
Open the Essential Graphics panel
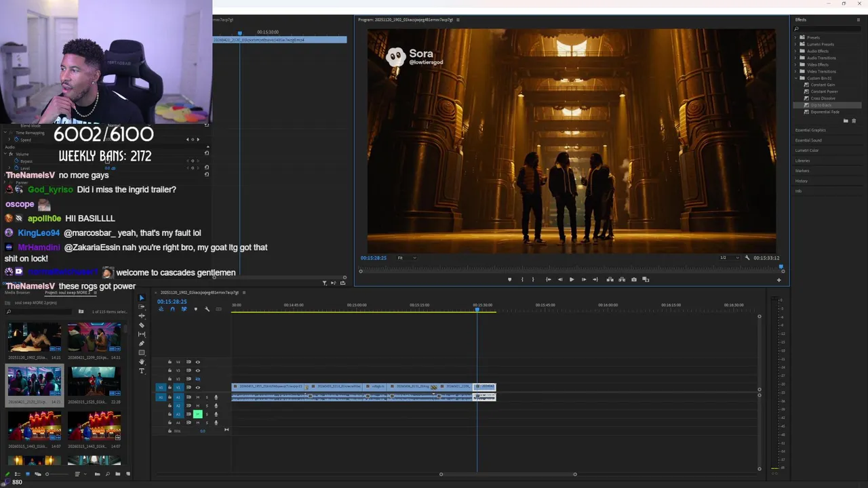coord(810,130)
